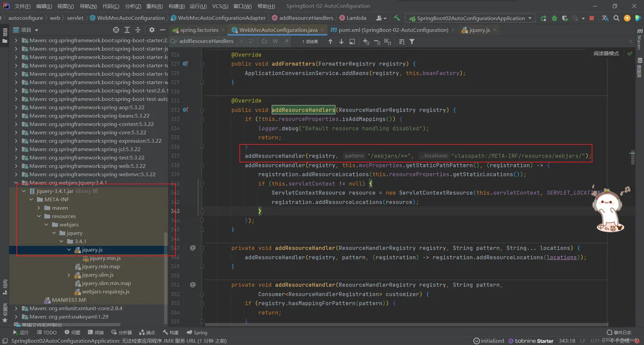Viewport: 644px width, 345px height.
Task: Open the VCS(S) menu
Action: 220,6
